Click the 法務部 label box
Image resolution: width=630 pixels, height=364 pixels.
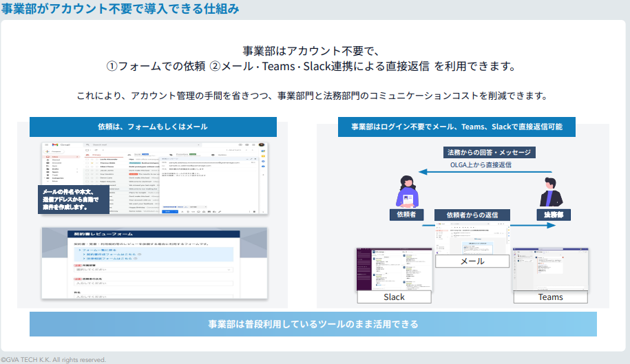(x=554, y=215)
